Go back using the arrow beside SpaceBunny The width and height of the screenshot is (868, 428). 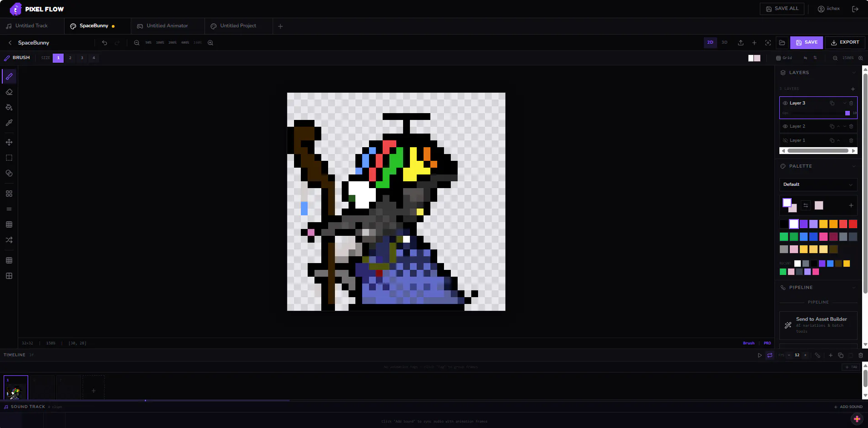(x=10, y=43)
